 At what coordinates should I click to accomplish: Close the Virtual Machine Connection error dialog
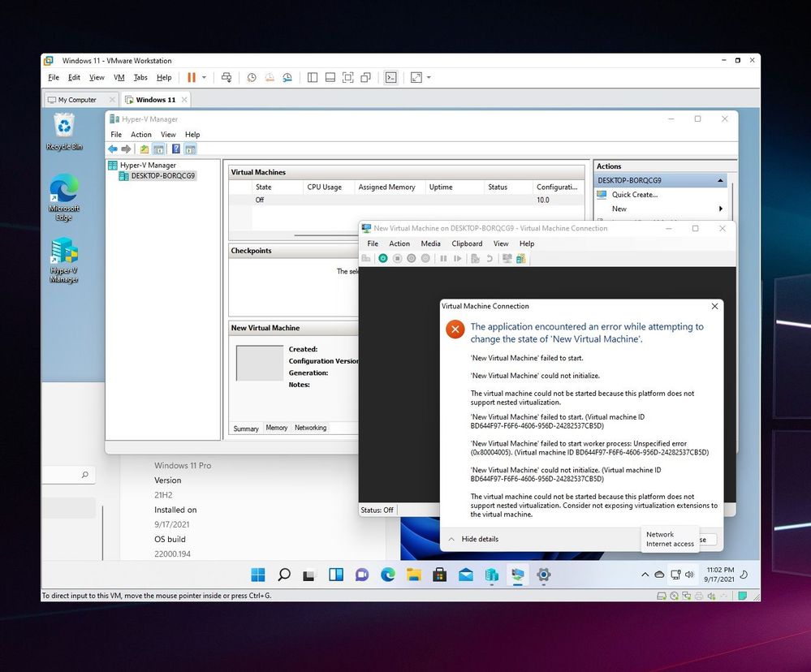tap(714, 306)
